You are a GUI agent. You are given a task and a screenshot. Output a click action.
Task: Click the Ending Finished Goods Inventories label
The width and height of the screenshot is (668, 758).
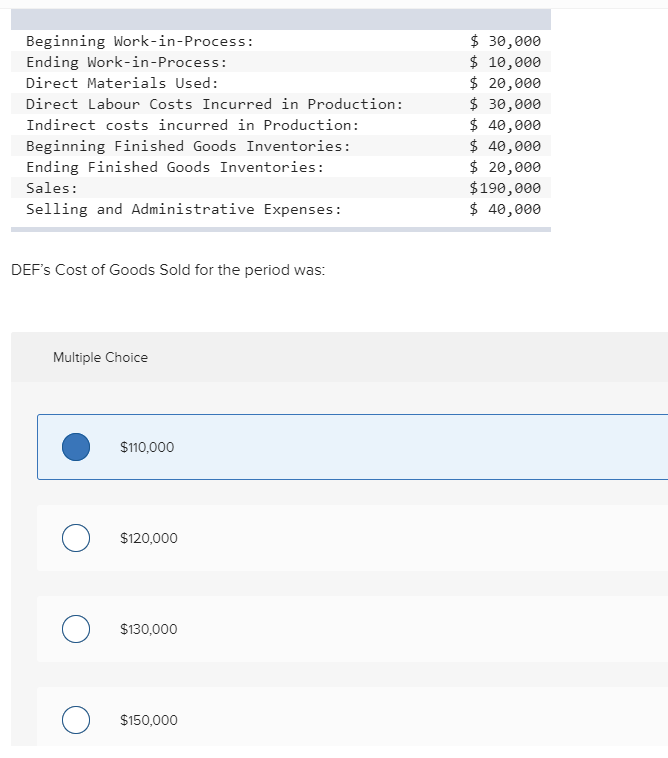click(175, 167)
